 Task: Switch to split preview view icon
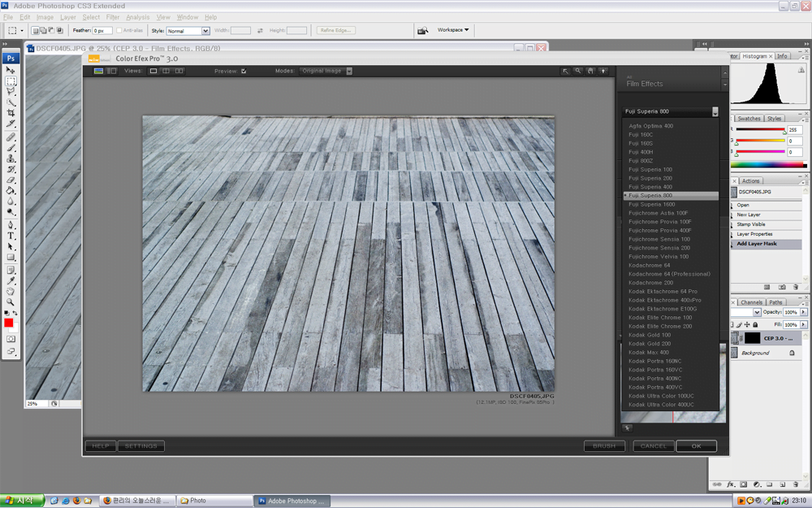tap(166, 71)
